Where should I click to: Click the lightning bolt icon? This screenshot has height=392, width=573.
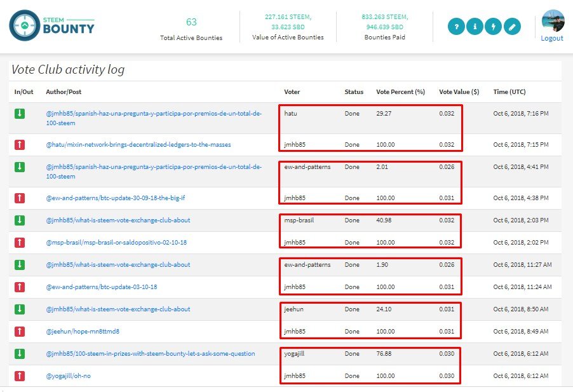[494, 27]
